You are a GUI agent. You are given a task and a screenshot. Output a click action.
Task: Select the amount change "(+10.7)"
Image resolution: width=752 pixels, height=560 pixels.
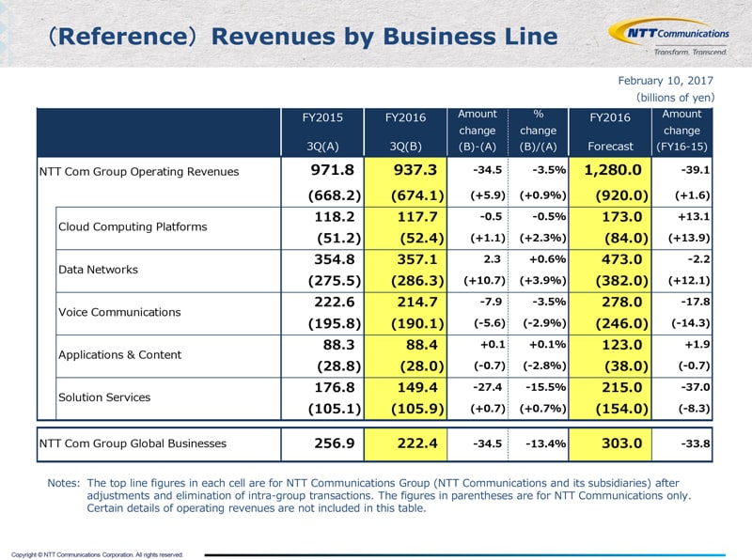(484, 281)
